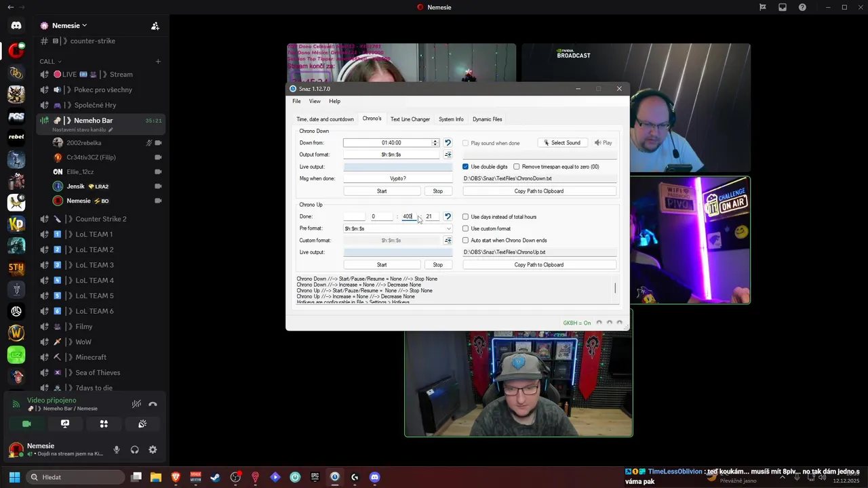This screenshot has width=868, height=488.
Task: Open the Snaz Help menu
Action: coord(334,101)
